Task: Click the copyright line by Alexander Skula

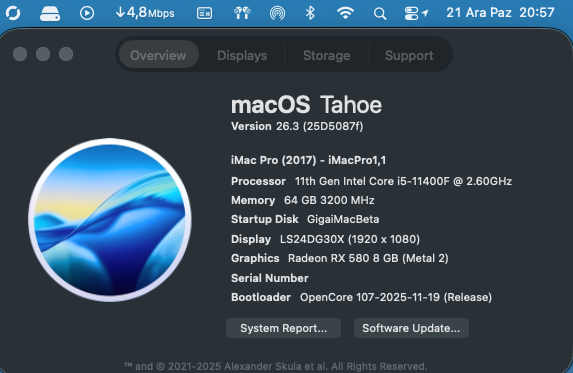Action: (276, 366)
